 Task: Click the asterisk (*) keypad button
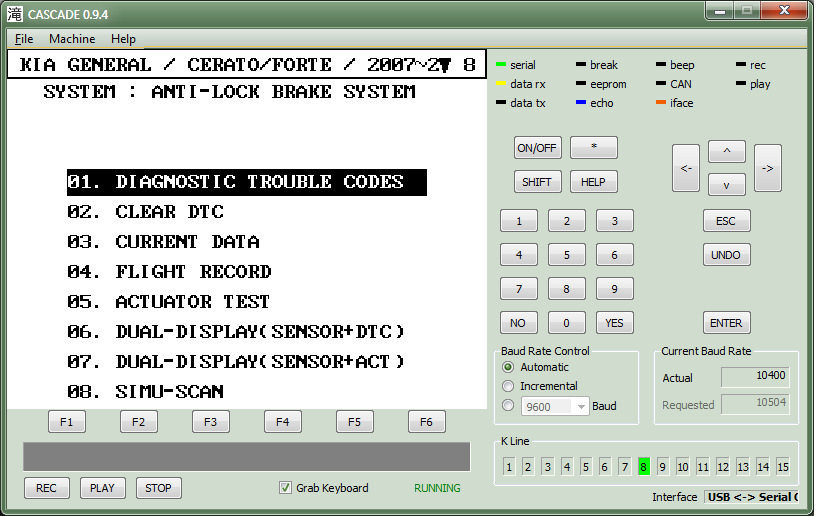[594, 147]
